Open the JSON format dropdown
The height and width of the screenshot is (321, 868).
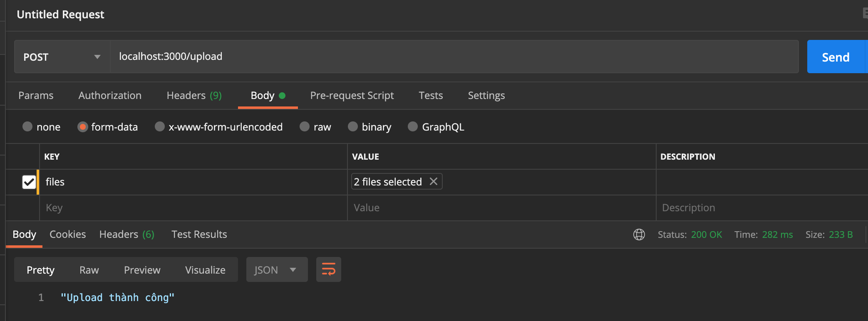point(277,269)
